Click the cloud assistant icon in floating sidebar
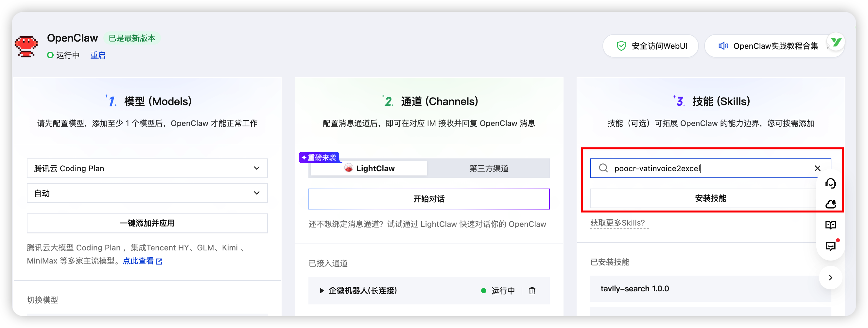 pos(830,204)
